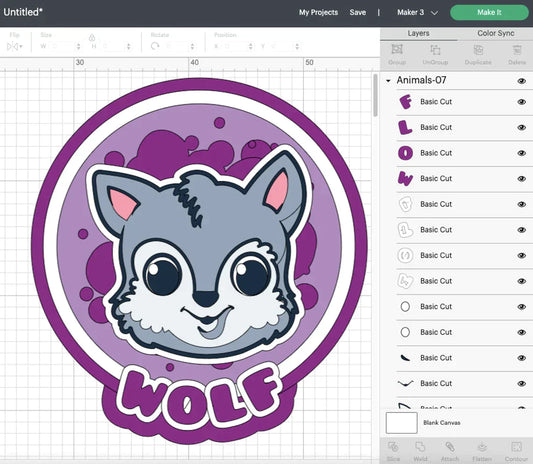Toggle visibility of the purple W layer
This screenshot has width=533, height=464.
(x=521, y=178)
